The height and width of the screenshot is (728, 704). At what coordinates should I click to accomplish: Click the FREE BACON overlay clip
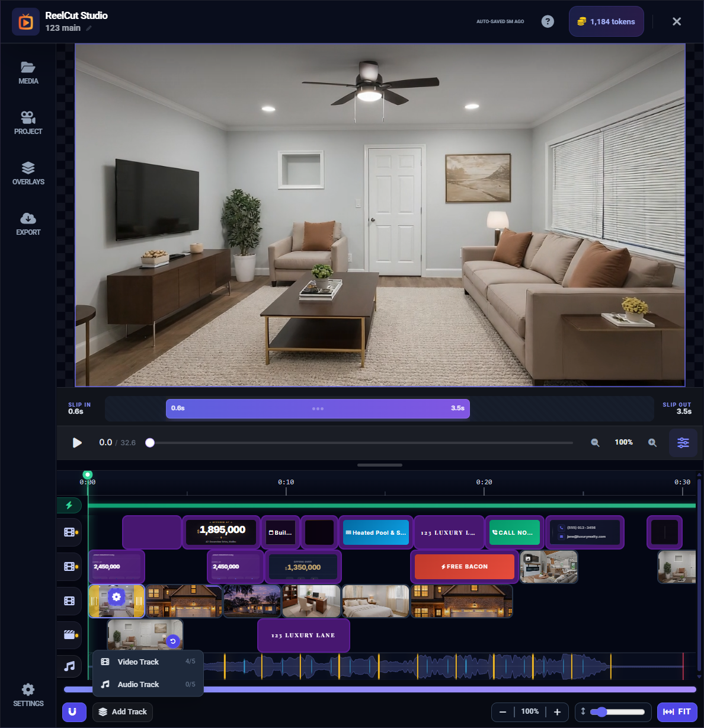point(463,567)
